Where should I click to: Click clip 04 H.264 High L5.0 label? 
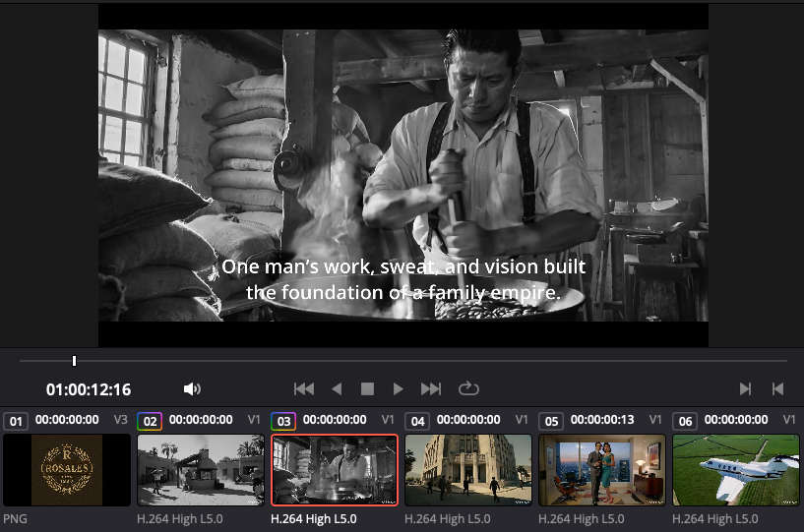447,518
